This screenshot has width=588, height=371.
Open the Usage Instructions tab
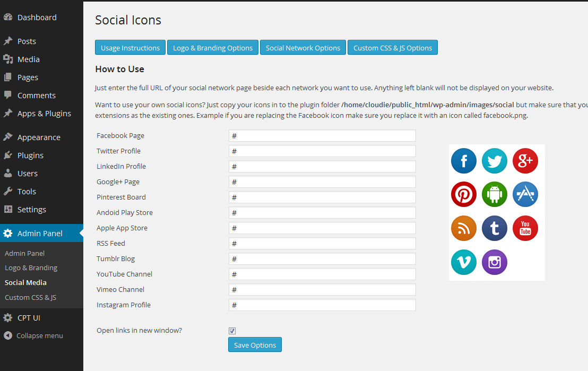coord(130,48)
